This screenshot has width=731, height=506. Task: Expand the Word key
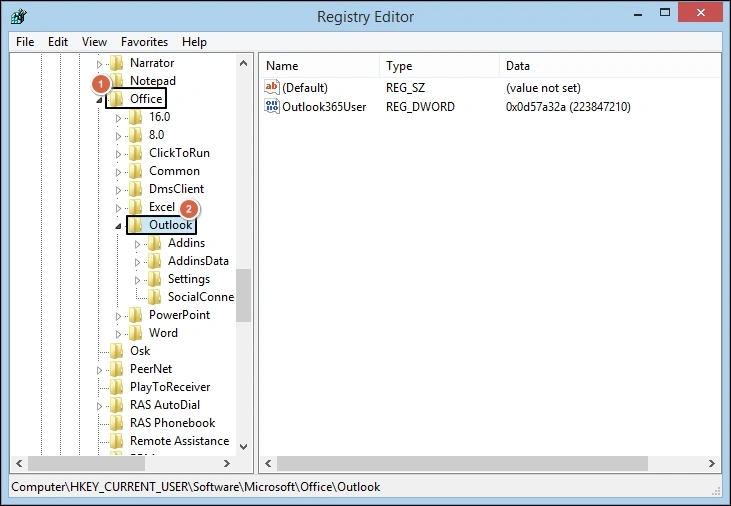tap(118, 334)
